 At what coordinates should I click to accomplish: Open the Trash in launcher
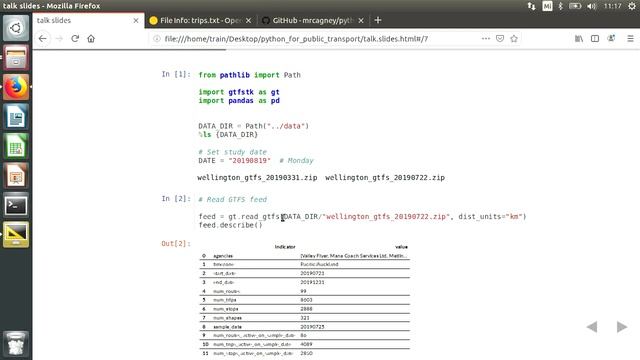[16, 344]
